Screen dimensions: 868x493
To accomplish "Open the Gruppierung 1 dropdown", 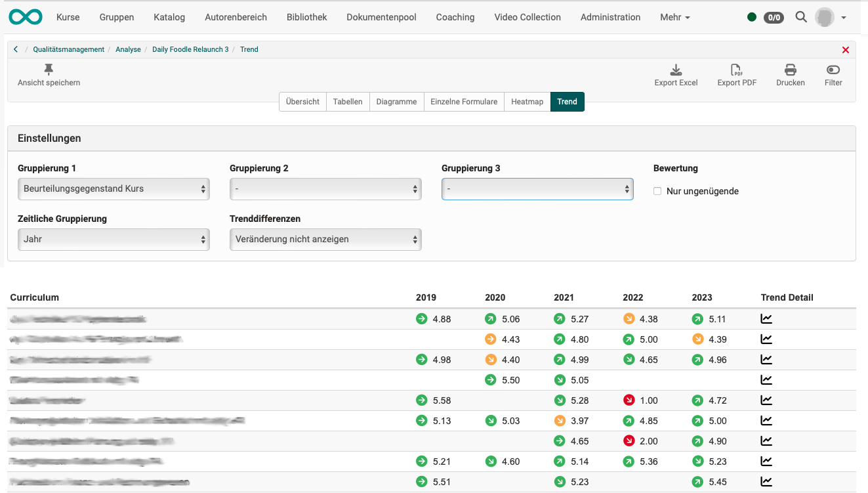I will (x=114, y=188).
